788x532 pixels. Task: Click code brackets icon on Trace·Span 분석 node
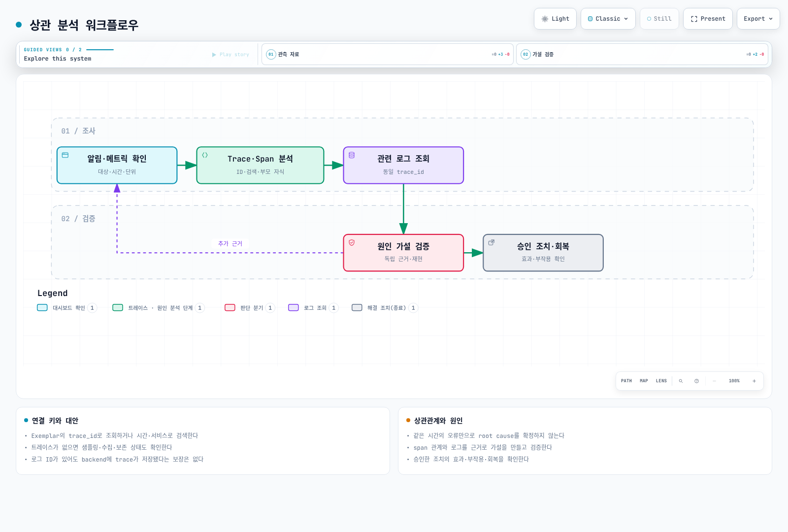tap(205, 155)
